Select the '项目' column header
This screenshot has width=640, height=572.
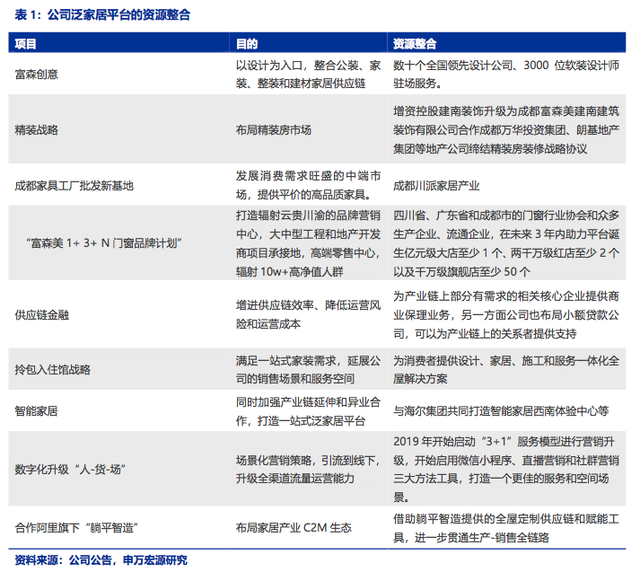point(26,44)
